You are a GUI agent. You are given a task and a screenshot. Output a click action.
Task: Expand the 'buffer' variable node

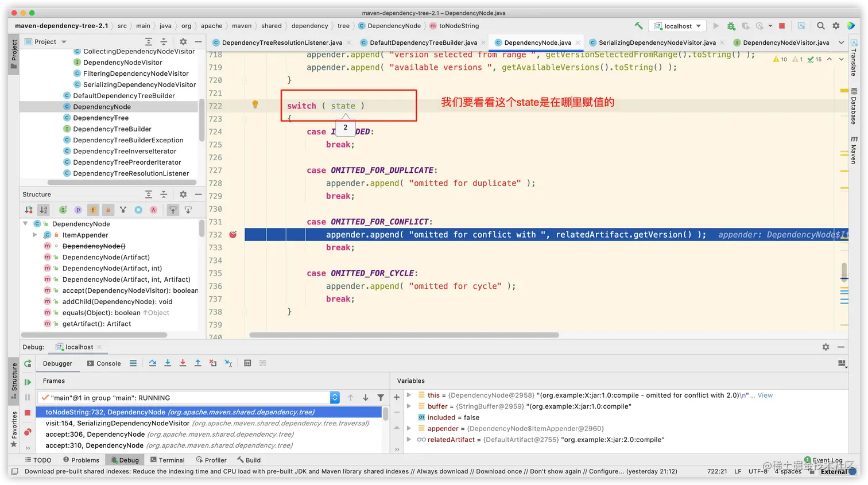click(409, 406)
